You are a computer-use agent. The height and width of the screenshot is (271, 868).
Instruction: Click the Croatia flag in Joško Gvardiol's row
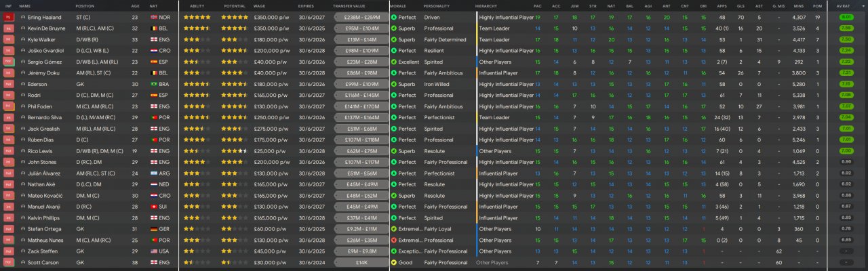click(x=153, y=51)
